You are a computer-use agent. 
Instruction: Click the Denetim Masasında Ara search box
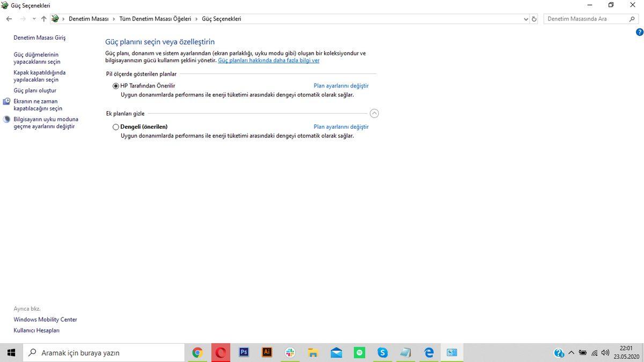tap(585, 18)
